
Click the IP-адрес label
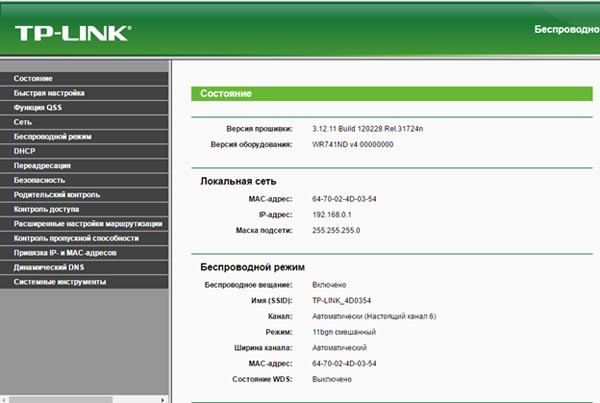[276, 215]
